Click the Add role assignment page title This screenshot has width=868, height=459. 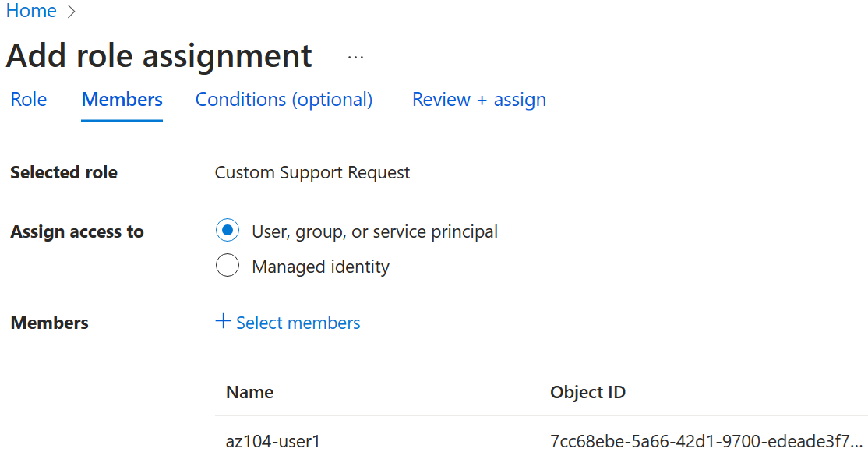(x=159, y=57)
